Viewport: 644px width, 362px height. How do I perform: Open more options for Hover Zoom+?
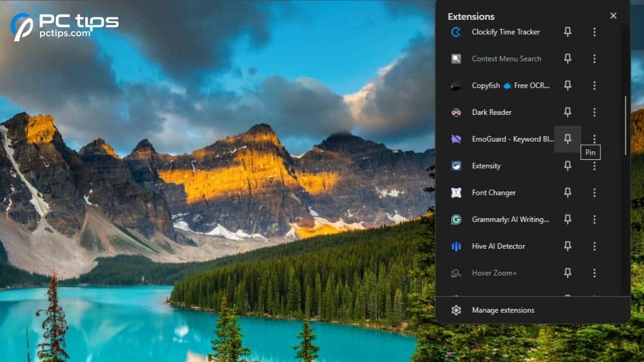[x=594, y=273]
